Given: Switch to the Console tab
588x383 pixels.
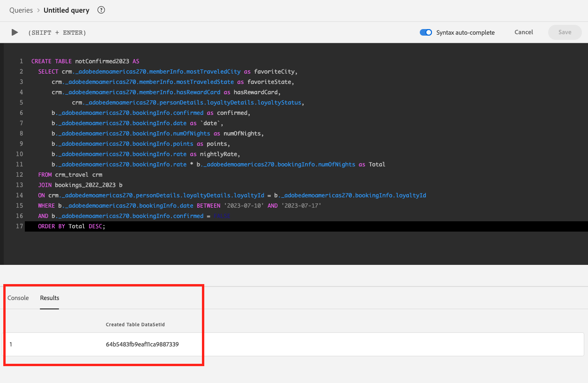Looking at the screenshot, I should tap(18, 298).
